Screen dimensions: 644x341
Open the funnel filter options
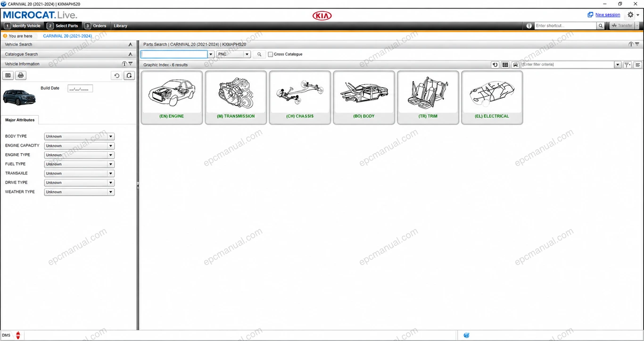pos(627,65)
